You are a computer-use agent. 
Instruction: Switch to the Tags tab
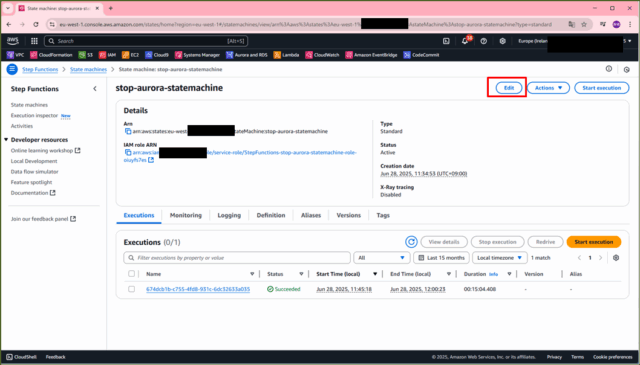[383, 215]
